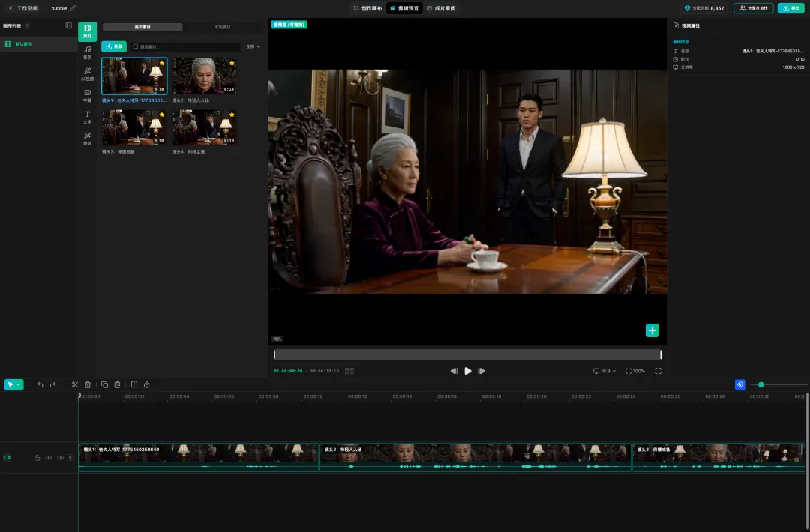Click the undo arrow in timeline toolbar
This screenshot has height=532, width=810.
(x=40, y=385)
